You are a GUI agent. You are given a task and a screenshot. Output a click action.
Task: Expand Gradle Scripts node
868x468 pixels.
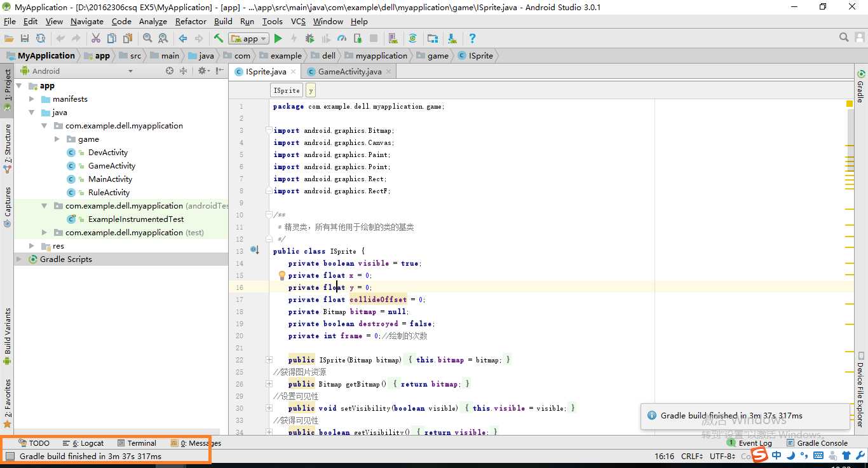tap(19, 259)
